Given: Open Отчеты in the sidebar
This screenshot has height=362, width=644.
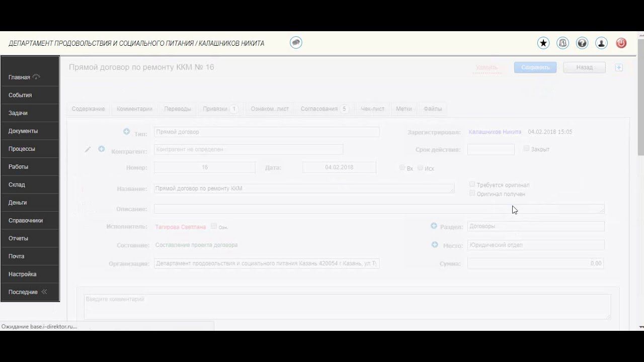Looking at the screenshot, I should tap(30, 238).
